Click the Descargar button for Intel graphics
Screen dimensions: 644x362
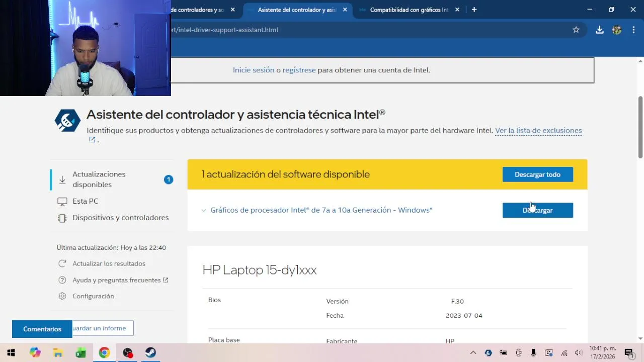[537, 210]
